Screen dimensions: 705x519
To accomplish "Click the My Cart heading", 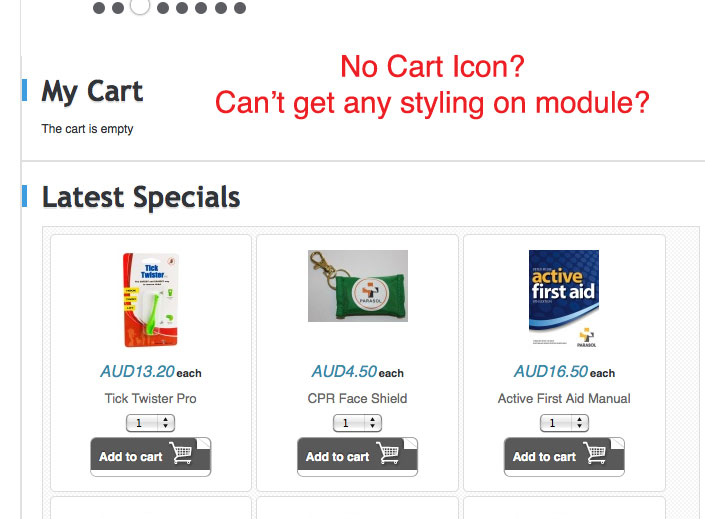I will tap(92, 92).
